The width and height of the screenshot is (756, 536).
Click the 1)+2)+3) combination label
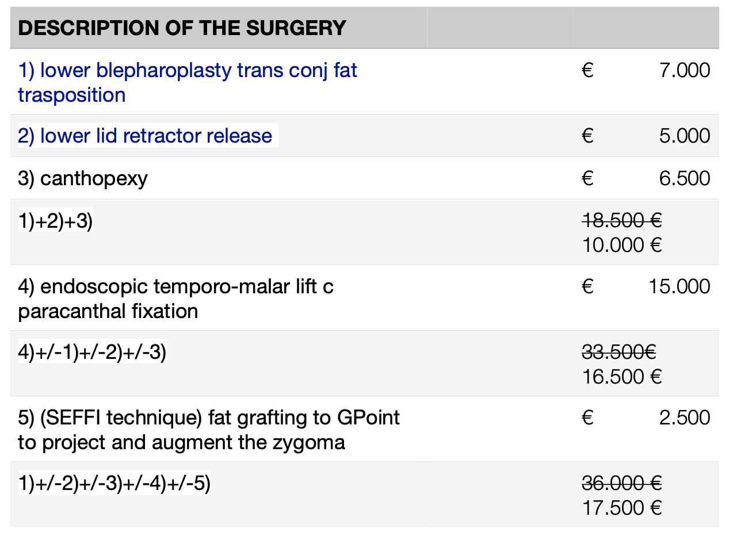(55, 221)
